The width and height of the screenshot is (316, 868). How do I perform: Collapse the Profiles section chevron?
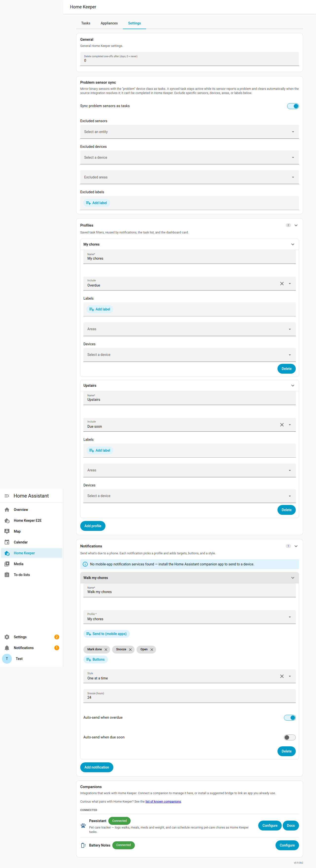296,225
